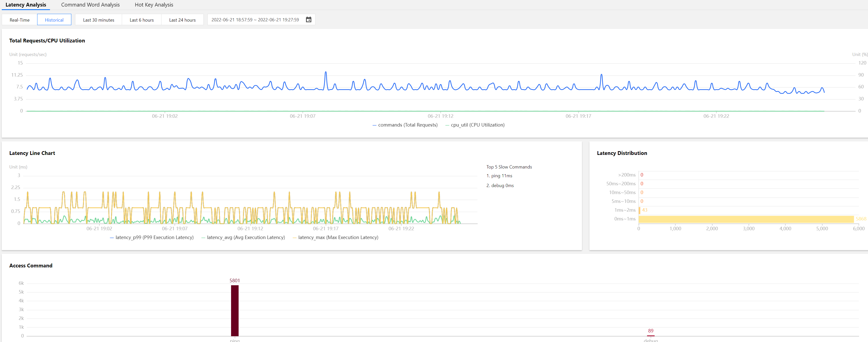The height and width of the screenshot is (342, 868).
Task: Click the 0ms~1ms distribution bar
Action: tap(746, 219)
